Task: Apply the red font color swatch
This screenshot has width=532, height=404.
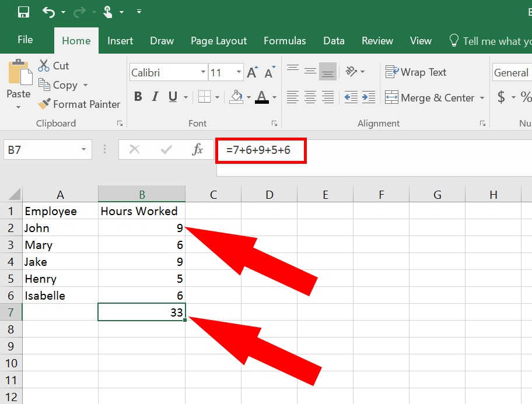Action: 262,97
